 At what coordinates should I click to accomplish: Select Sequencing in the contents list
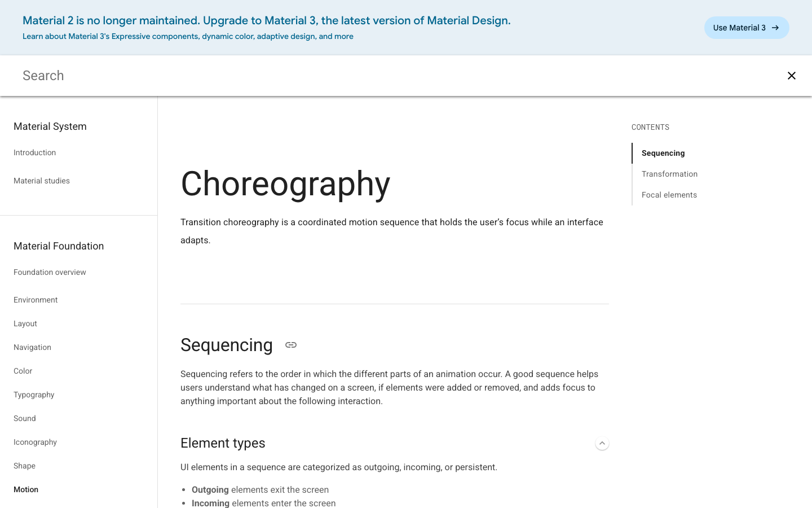pos(663,153)
